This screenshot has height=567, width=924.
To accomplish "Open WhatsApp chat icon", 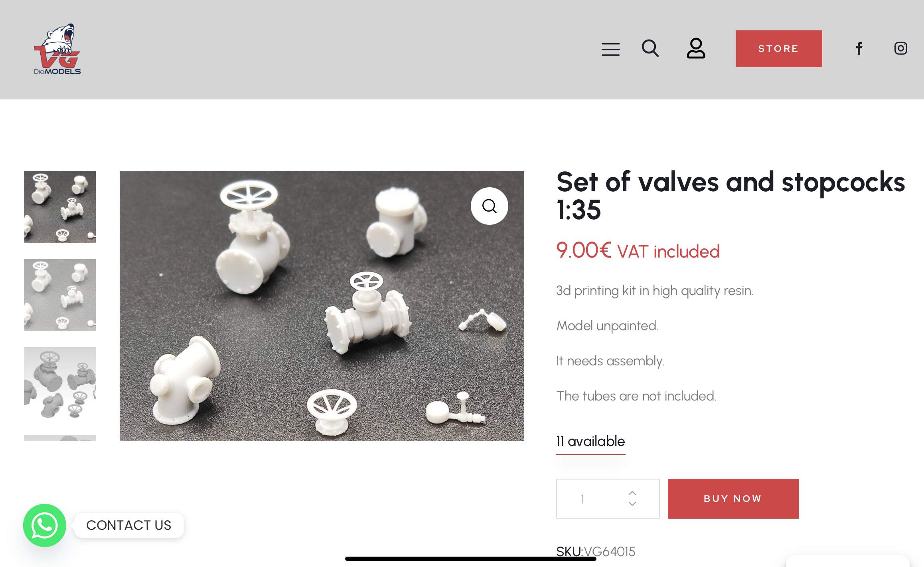I will (44, 525).
